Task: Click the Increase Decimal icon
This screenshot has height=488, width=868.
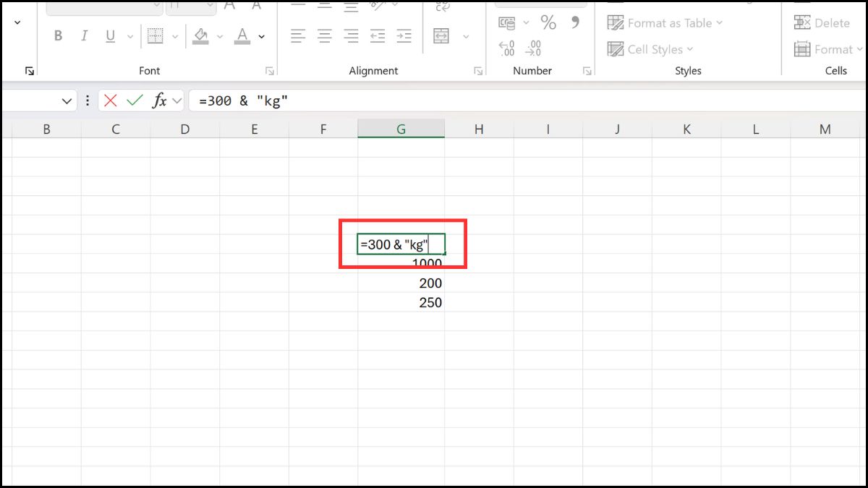Action: [506, 48]
